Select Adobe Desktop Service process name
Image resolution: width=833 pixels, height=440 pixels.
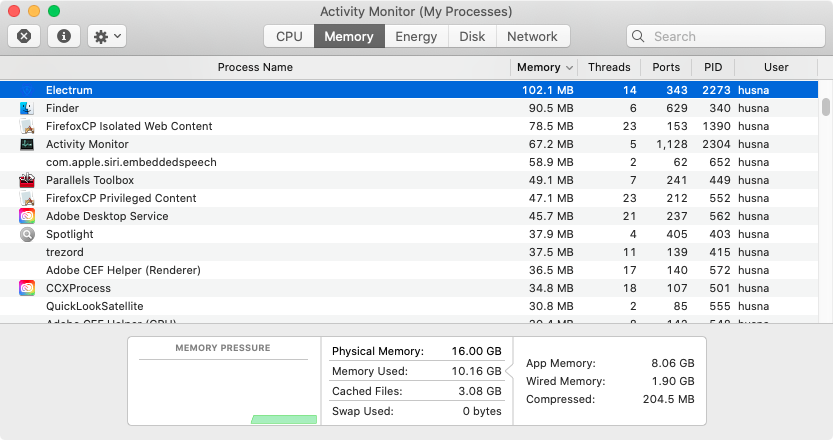coord(107,216)
